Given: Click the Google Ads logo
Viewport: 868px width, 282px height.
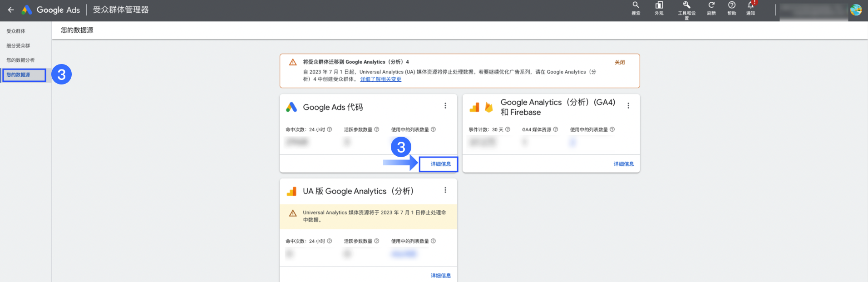Looking at the screenshot, I should click(x=51, y=10).
